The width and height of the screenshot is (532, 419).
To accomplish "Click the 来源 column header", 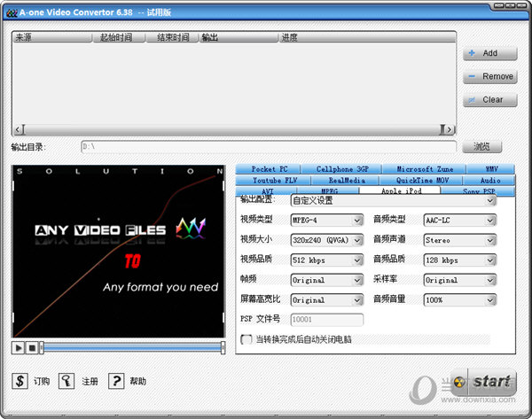I will pyautogui.click(x=52, y=37).
